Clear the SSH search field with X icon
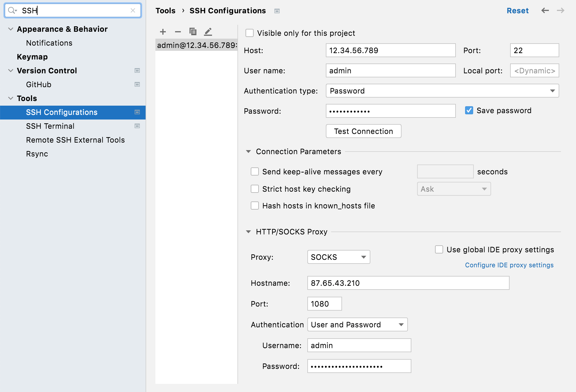This screenshot has width=576, height=392. pyautogui.click(x=133, y=10)
